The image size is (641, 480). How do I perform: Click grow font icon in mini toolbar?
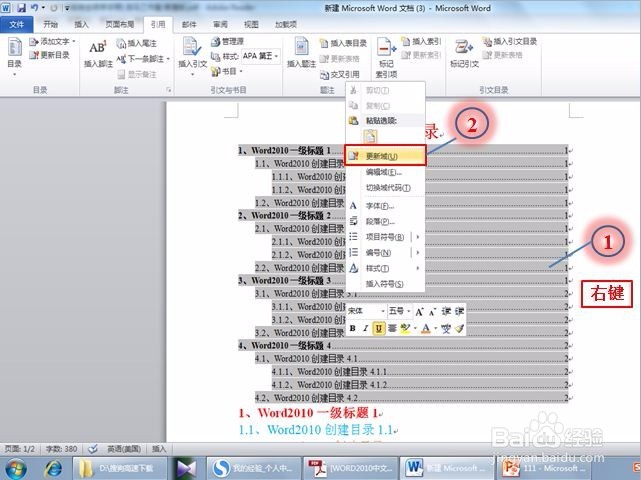tap(419, 312)
